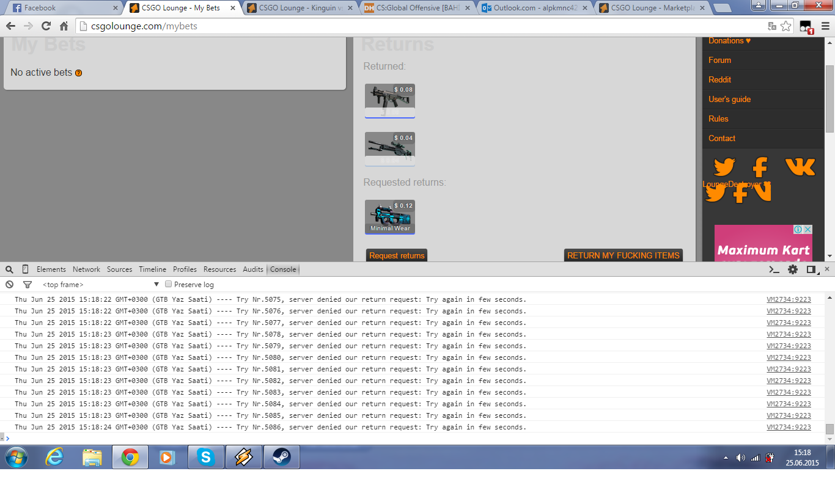Reload the current page
Viewport: 835px width, 504px height.
pos(46,26)
